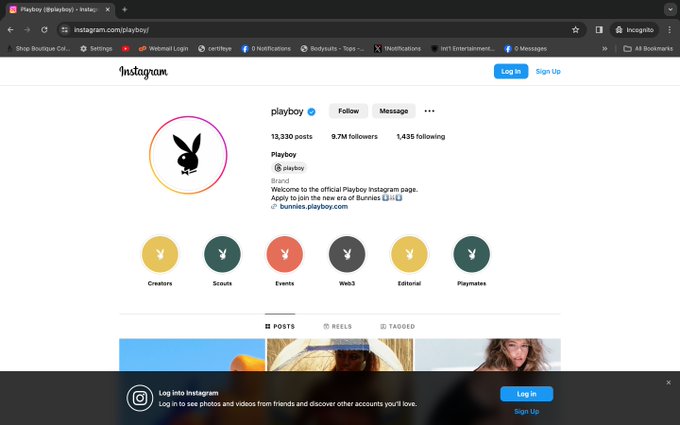This screenshot has height=425, width=680.
Task: Expand the hidden bookmarks chevron
Action: point(605,49)
